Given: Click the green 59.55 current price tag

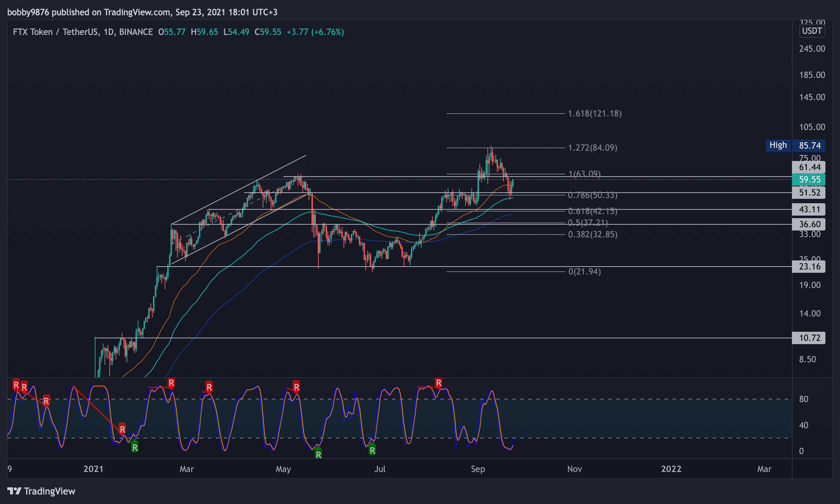Looking at the screenshot, I should tap(809, 180).
